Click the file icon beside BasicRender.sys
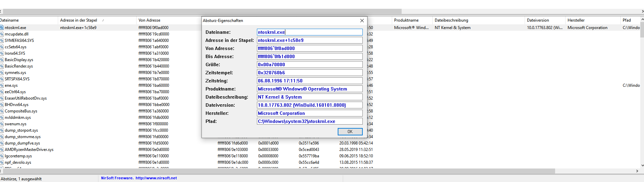The height and width of the screenshot is (182, 644). (x=2, y=66)
